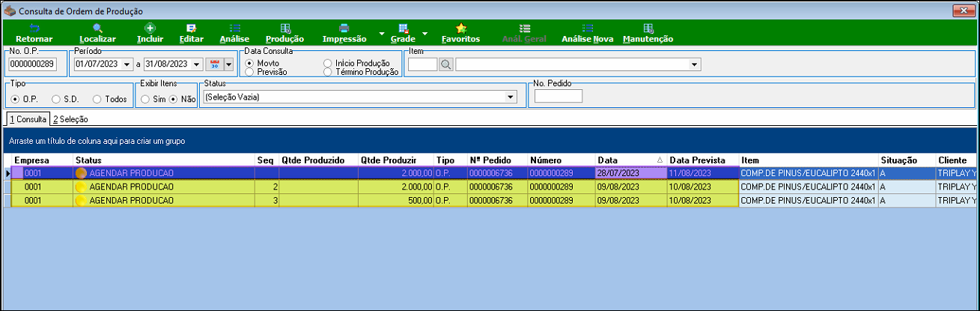Screen dimensions: 980x311
Task: Click the yellow status icon in the Seq 3 row
Action: (81, 200)
